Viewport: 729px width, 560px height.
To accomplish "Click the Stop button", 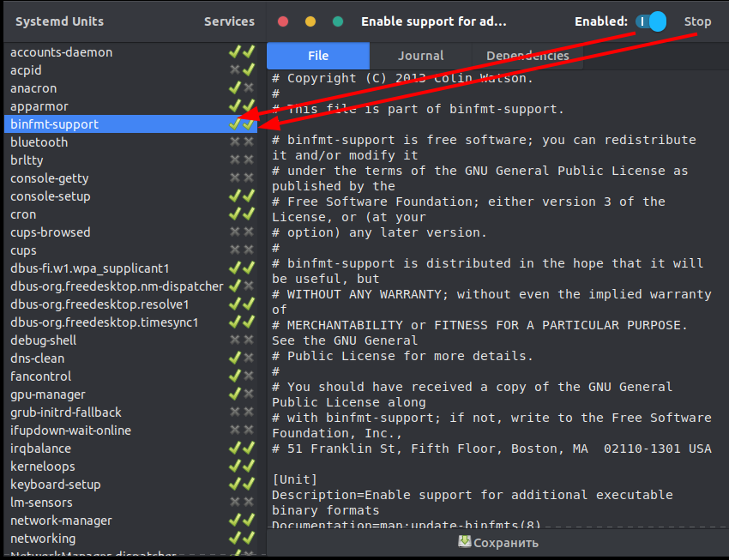I will click(x=697, y=21).
